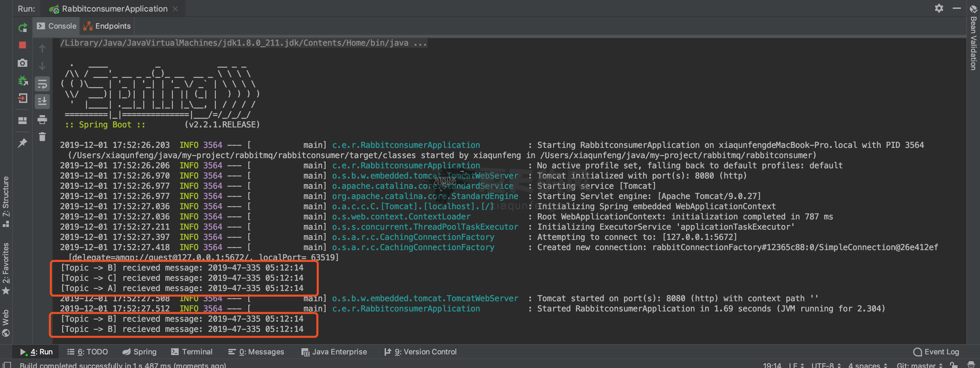Screen dimensions: 980x368
Task: Toggle scroll to end of console
Action: (x=42, y=101)
